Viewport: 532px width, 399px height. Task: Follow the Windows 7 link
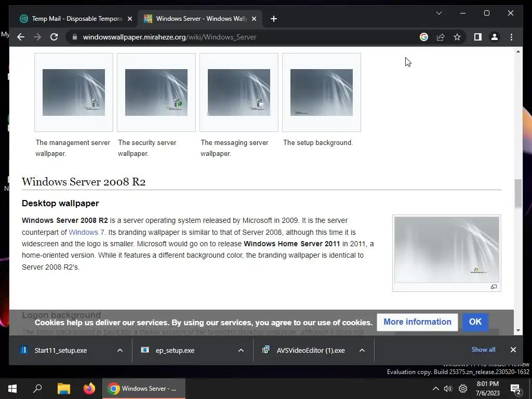[x=86, y=232]
